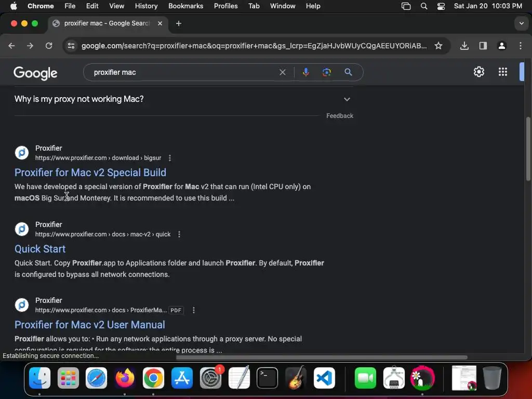Screen dimensions: 532x399
Task: Expand "Why is my proxy not working Mac?"
Action: point(183,99)
